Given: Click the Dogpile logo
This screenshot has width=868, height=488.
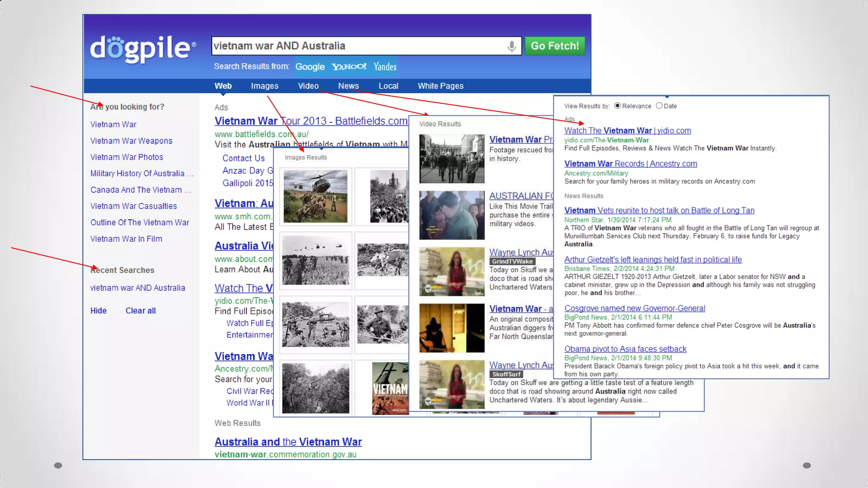Looking at the screenshot, I should click(143, 48).
